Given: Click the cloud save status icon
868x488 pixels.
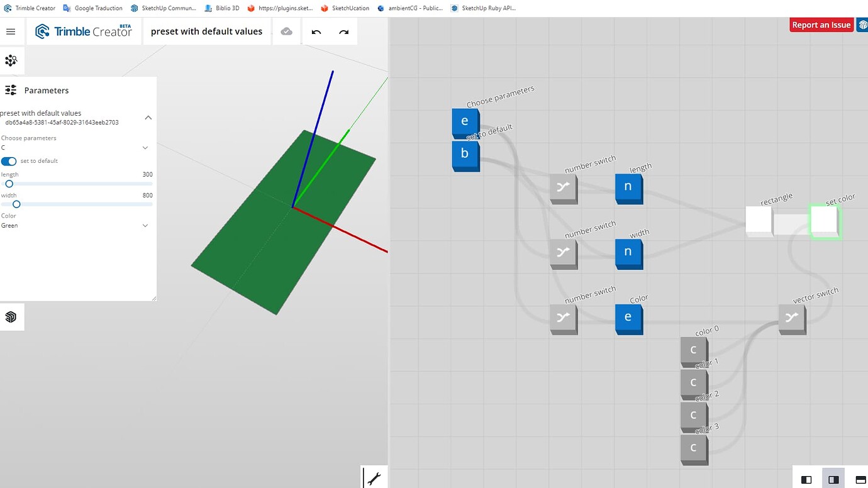Looking at the screenshot, I should (x=286, y=31).
